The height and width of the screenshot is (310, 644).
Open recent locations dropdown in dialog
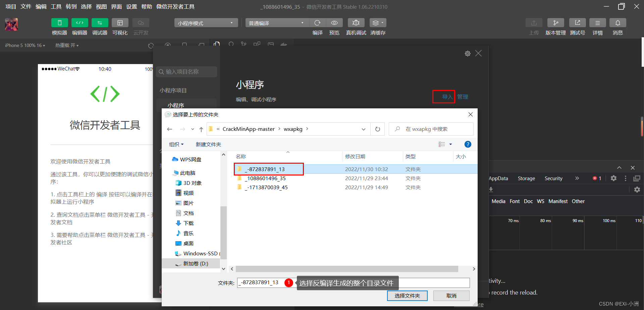(x=193, y=129)
